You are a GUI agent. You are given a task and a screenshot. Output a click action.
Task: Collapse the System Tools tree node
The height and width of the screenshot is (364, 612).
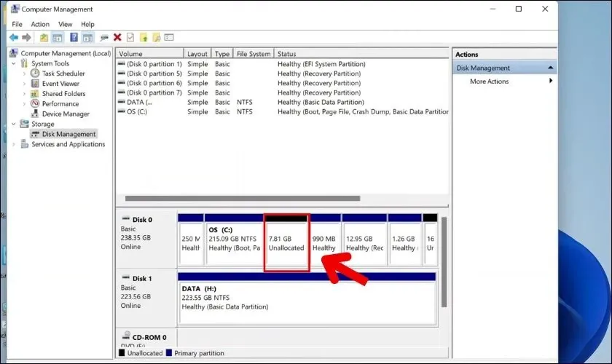click(13, 63)
